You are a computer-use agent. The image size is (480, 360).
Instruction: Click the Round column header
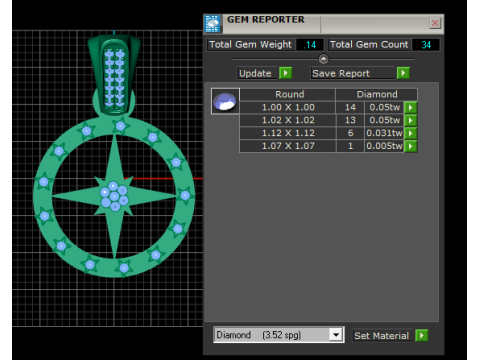pyautogui.click(x=288, y=94)
